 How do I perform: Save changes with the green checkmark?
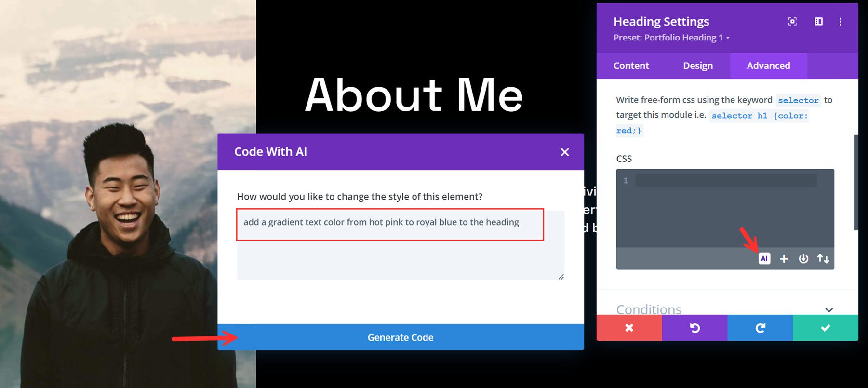click(x=826, y=328)
